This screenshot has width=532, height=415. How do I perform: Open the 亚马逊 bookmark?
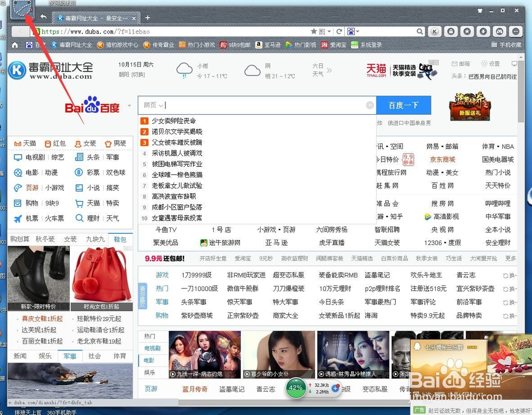(x=268, y=45)
